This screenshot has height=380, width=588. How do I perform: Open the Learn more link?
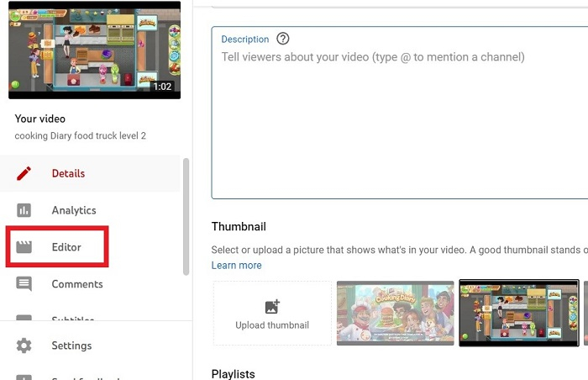tap(237, 265)
